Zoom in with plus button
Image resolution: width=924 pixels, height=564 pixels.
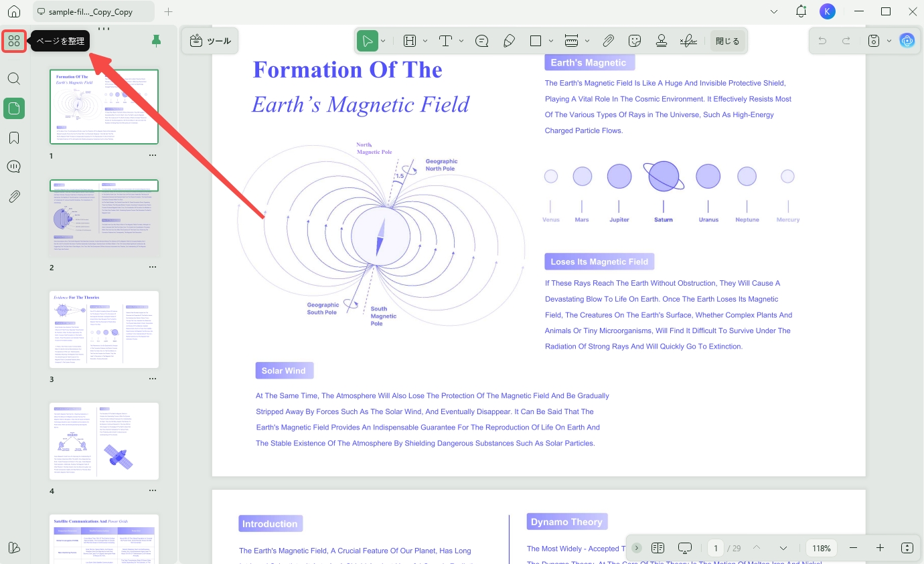(880, 548)
